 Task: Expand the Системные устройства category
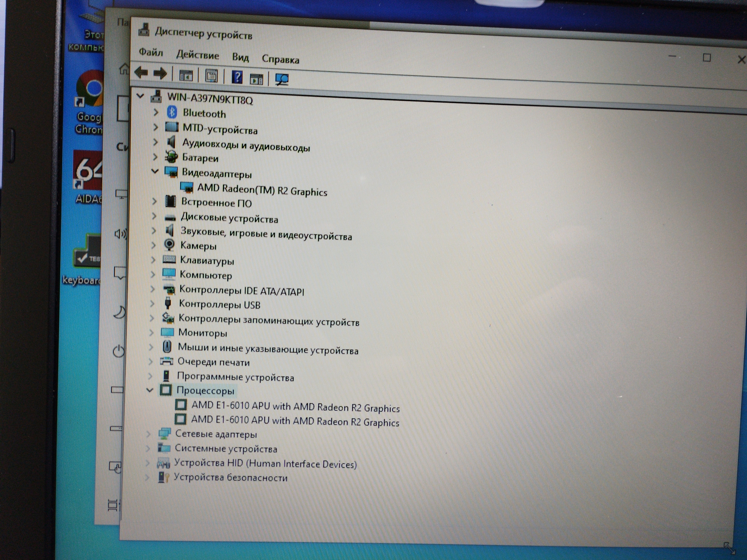(148, 448)
